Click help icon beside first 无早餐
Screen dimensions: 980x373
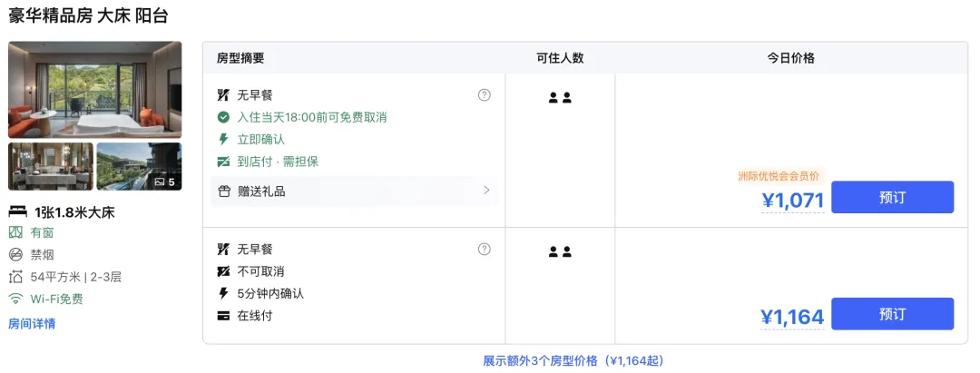point(485,94)
